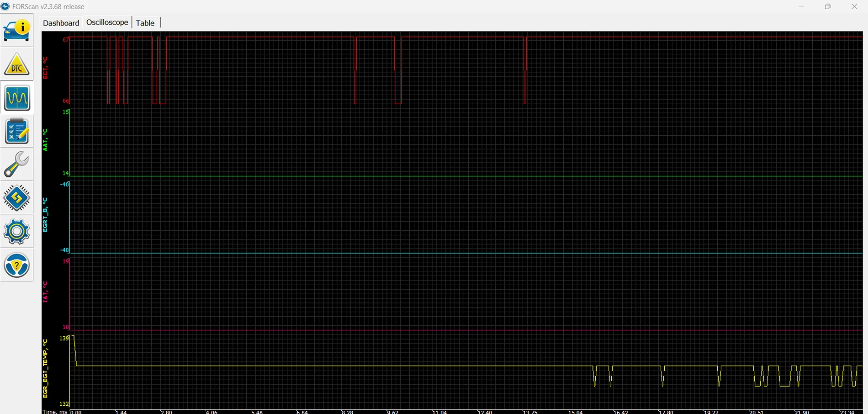Click the FORScan v2.3.68 release window title
The width and height of the screenshot is (868, 414).
coord(48,7)
